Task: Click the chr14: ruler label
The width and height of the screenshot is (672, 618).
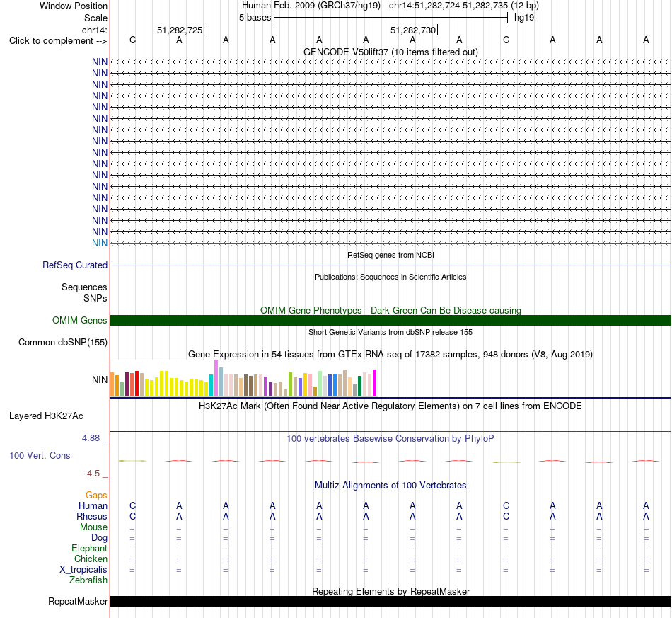Action: click(95, 30)
